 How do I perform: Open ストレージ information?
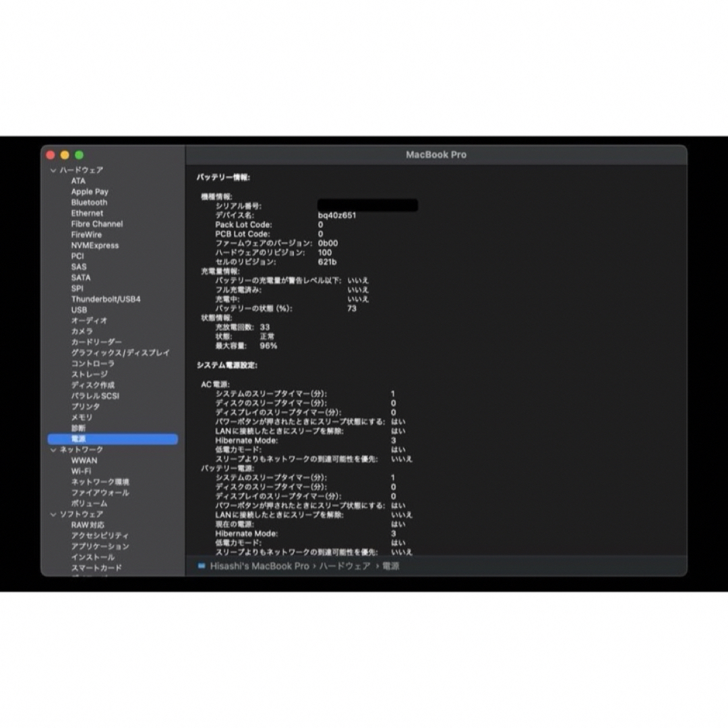(x=89, y=374)
